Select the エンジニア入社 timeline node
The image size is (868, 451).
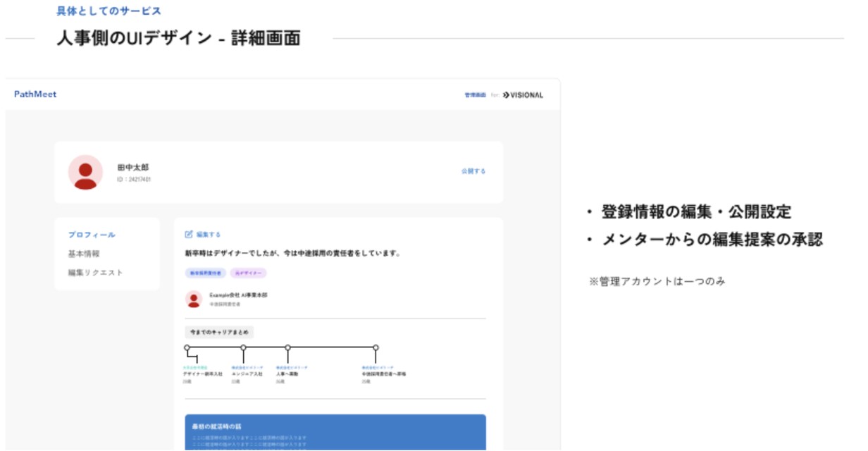pos(243,347)
